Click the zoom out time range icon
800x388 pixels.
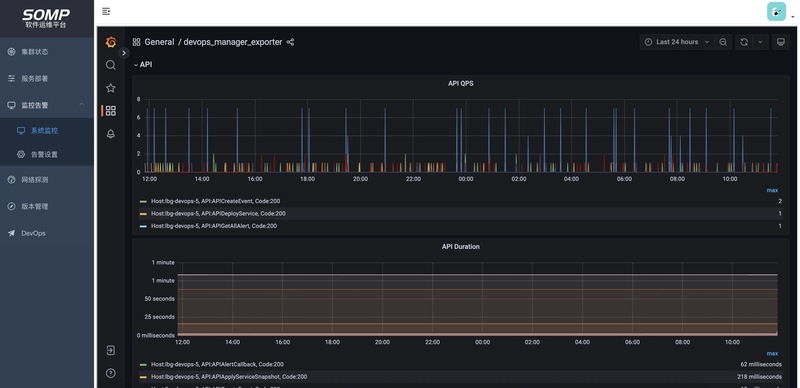click(723, 42)
